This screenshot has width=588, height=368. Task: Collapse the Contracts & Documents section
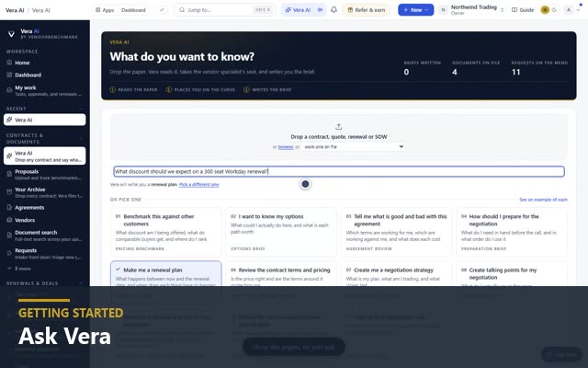[81, 138]
